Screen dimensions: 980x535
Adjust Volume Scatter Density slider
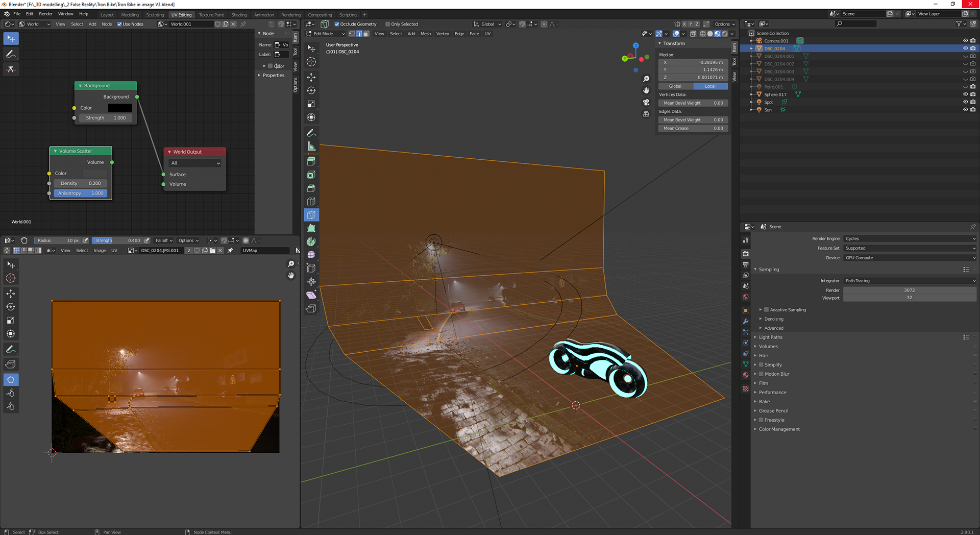click(x=81, y=183)
